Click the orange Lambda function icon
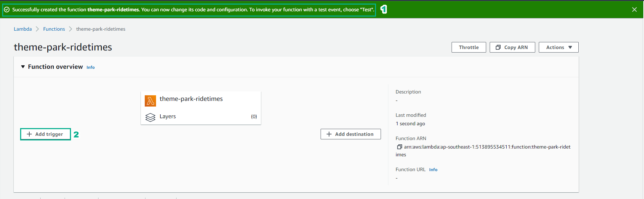 click(150, 101)
